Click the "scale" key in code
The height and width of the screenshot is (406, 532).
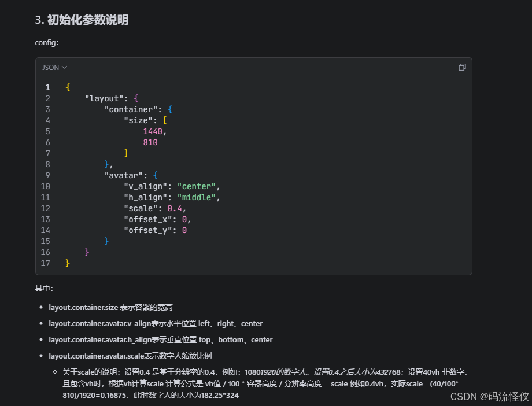tap(141, 208)
